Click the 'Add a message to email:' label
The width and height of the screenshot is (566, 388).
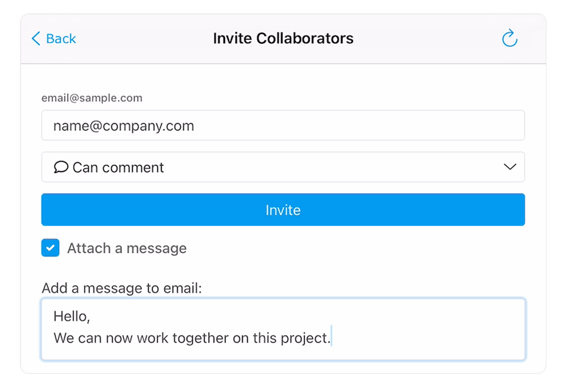click(122, 288)
